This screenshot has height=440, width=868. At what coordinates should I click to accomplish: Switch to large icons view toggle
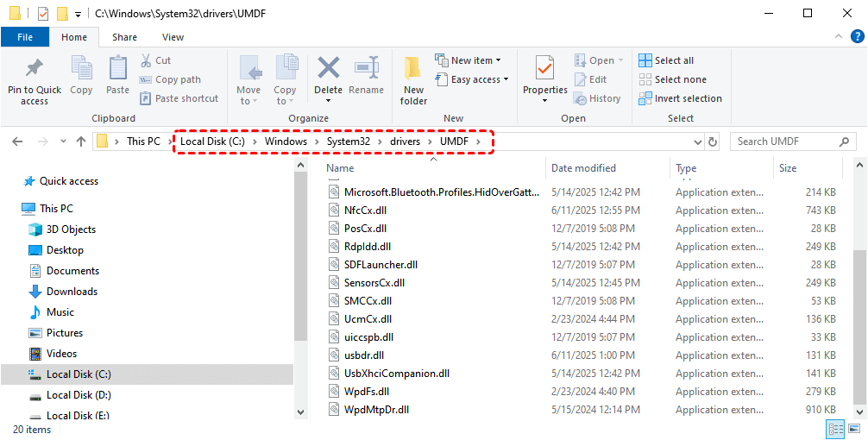[x=854, y=429]
